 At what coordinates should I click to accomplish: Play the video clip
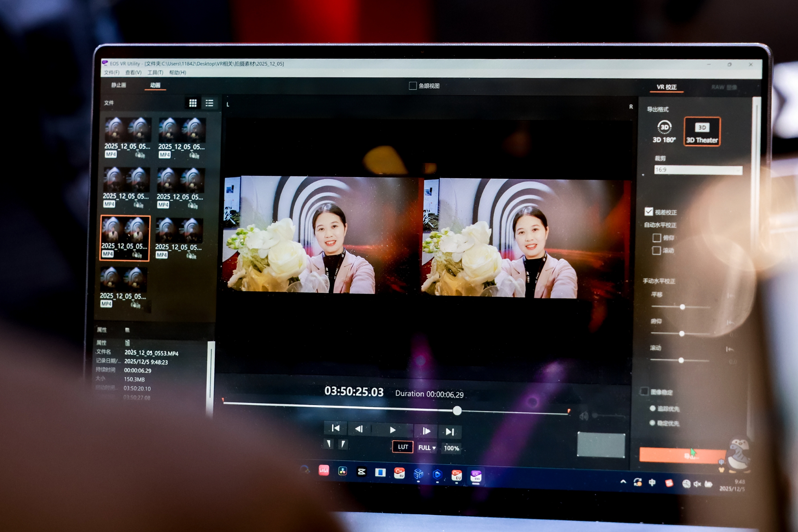(x=392, y=430)
